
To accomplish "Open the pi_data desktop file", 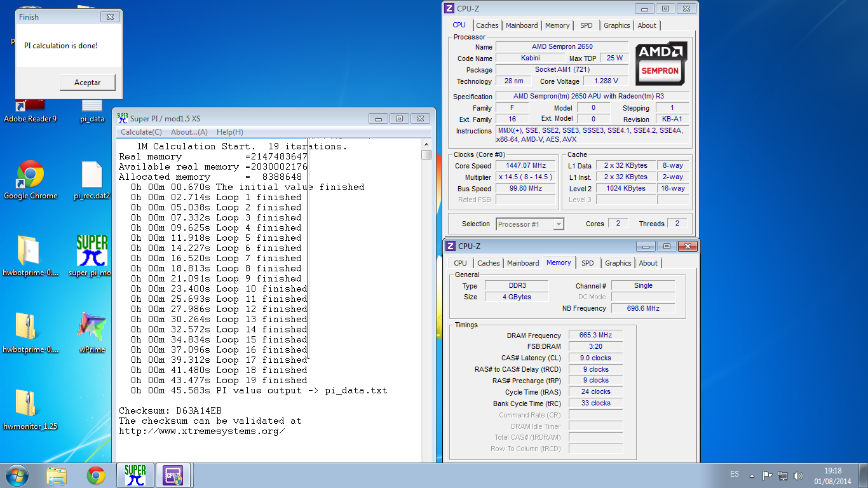I will click(x=92, y=111).
